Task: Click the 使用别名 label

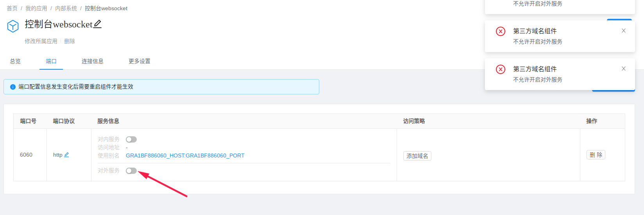Action: click(109, 155)
